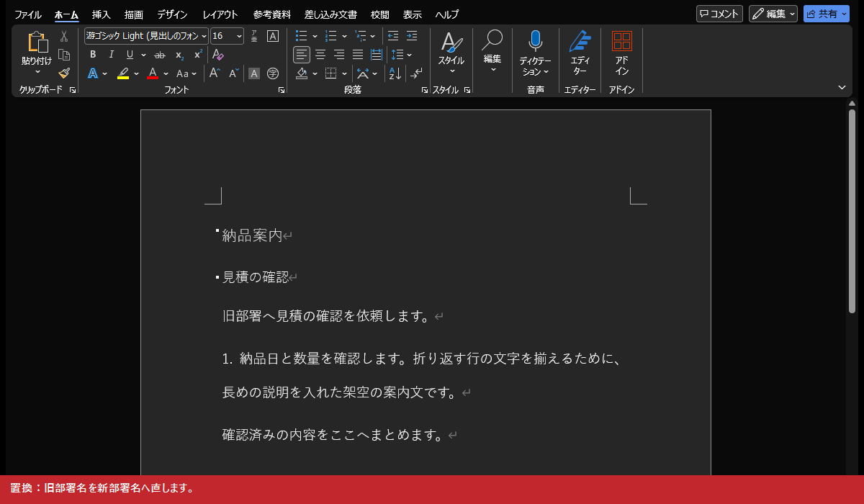Open the Editing mode dropdown
Screen dimensions: 864x504
click(773, 14)
